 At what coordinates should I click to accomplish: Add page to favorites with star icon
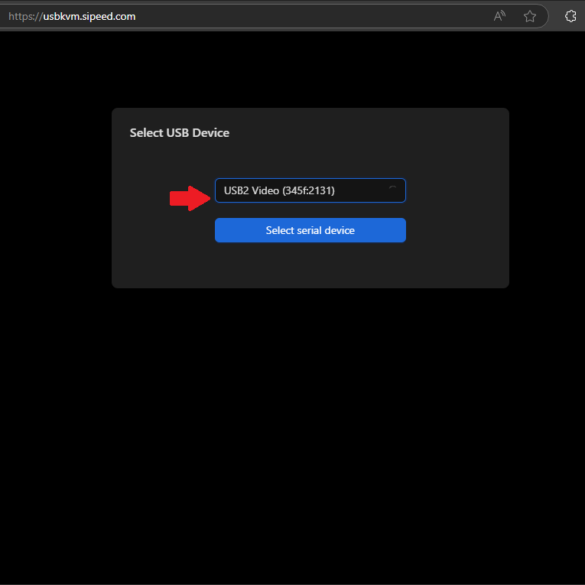(529, 16)
